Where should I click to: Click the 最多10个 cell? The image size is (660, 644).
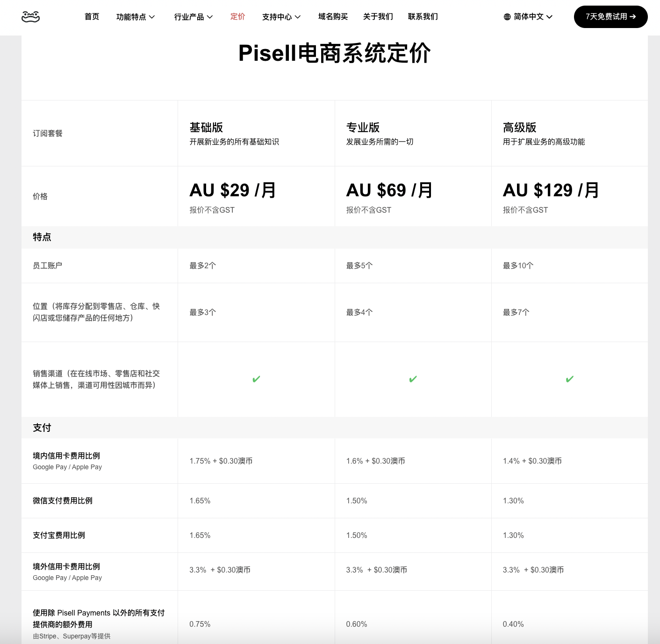click(518, 265)
